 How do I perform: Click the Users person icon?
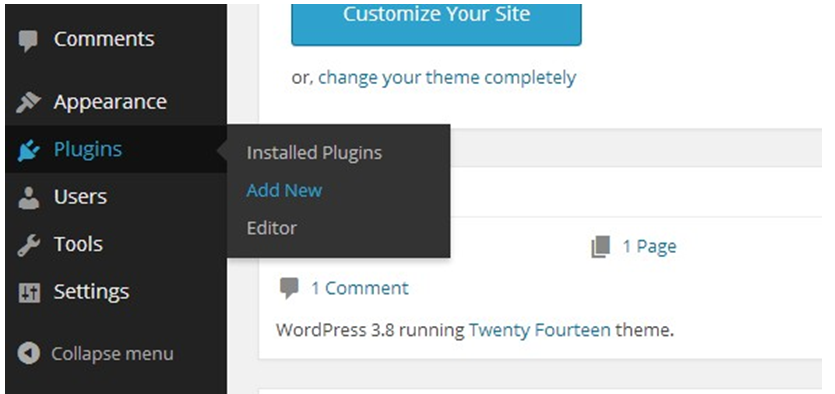(x=28, y=198)
